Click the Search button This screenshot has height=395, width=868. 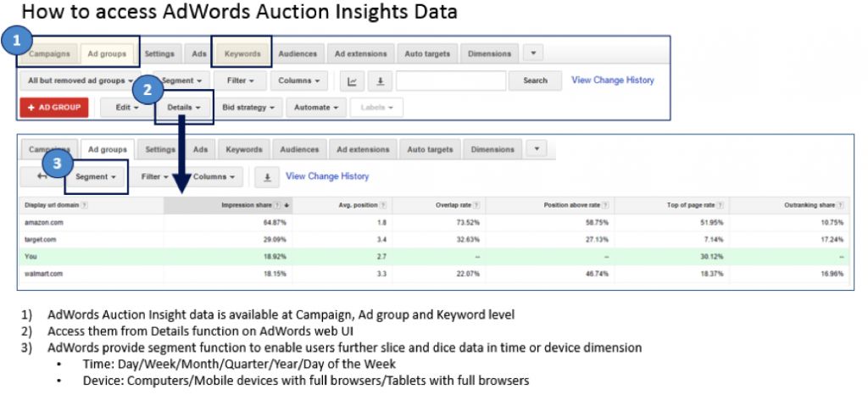coord(535,81)
